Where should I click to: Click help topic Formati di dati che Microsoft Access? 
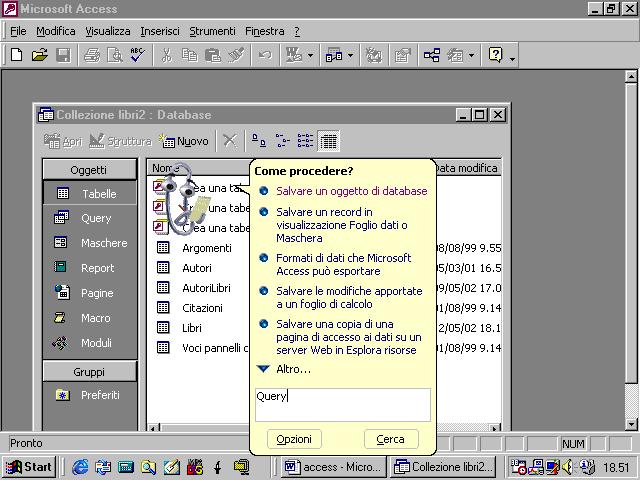coord(343,264)
